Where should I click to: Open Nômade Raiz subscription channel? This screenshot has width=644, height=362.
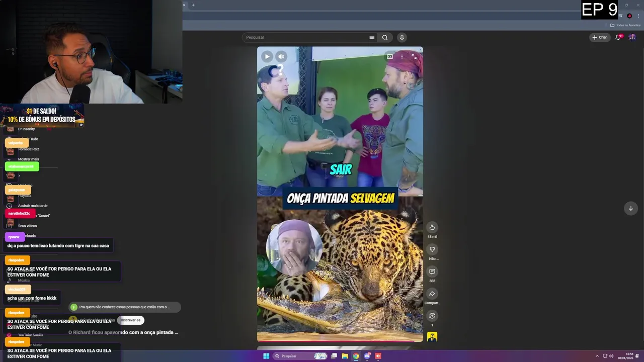(x=28, y=149)
